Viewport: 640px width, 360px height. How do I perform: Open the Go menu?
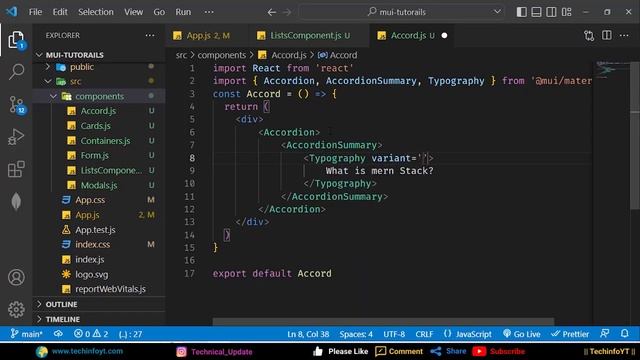(x=159, y=12)
